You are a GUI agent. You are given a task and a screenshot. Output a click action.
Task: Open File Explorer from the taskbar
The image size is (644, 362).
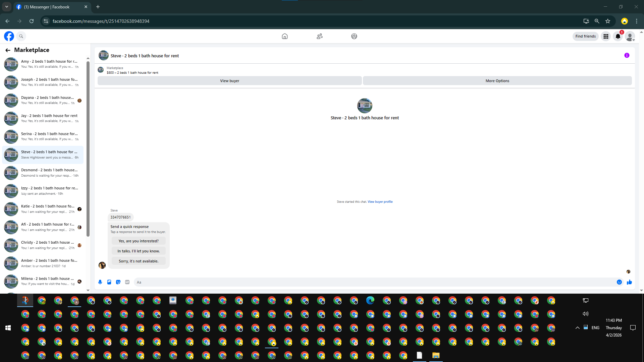coord(436,355)
